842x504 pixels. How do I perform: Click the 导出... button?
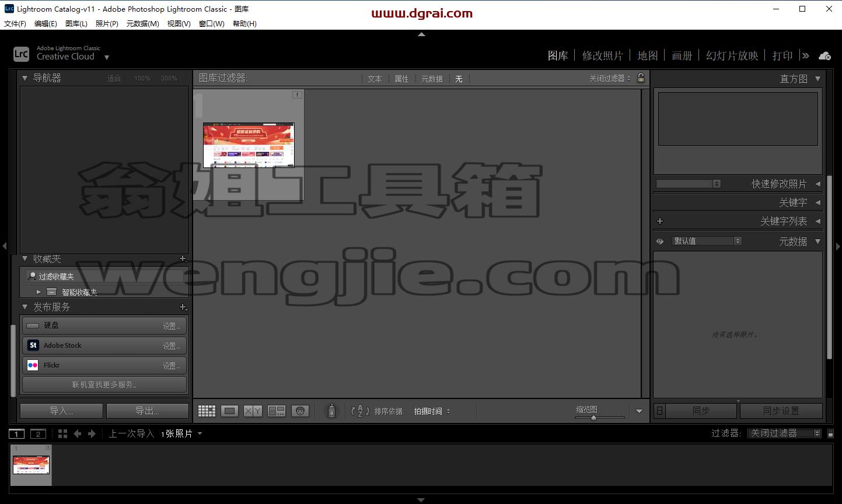click(x=147, y=411)
